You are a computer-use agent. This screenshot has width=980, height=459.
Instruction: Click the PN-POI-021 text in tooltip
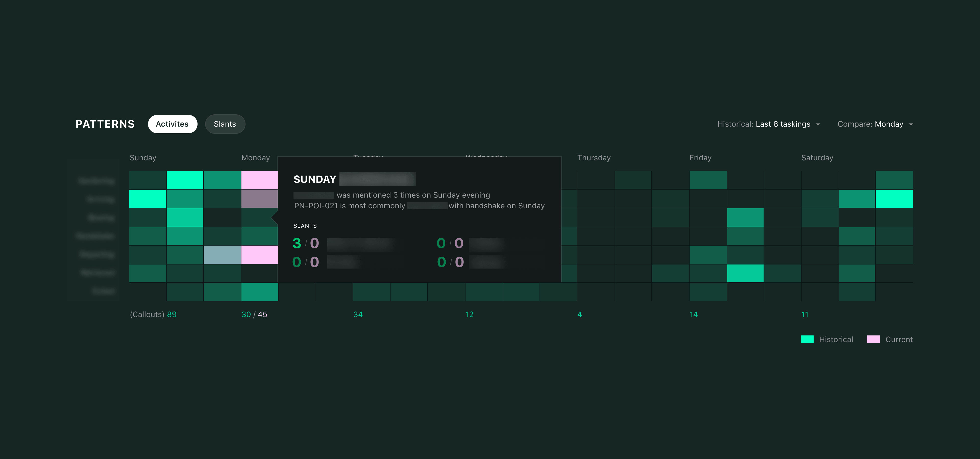(316, 206)
